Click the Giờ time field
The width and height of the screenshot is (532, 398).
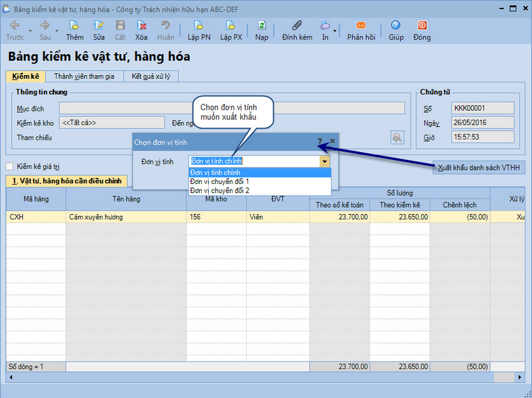click(482, 137)
